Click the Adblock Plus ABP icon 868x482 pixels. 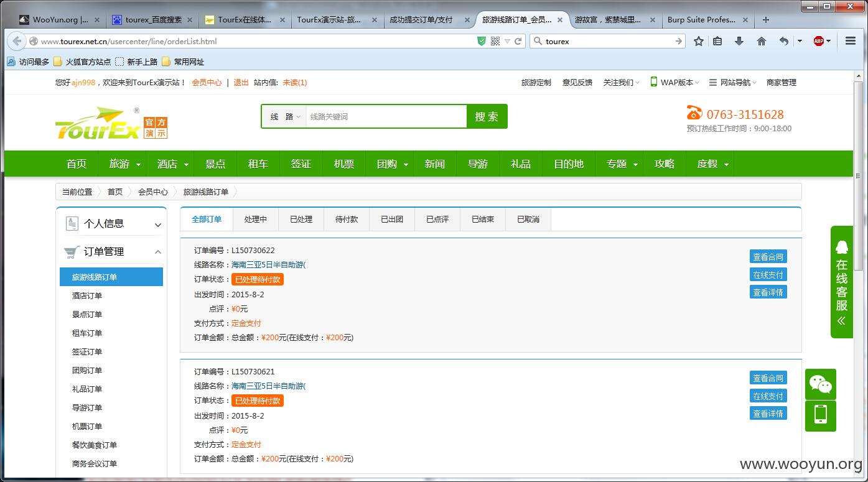tap(819, 41)
